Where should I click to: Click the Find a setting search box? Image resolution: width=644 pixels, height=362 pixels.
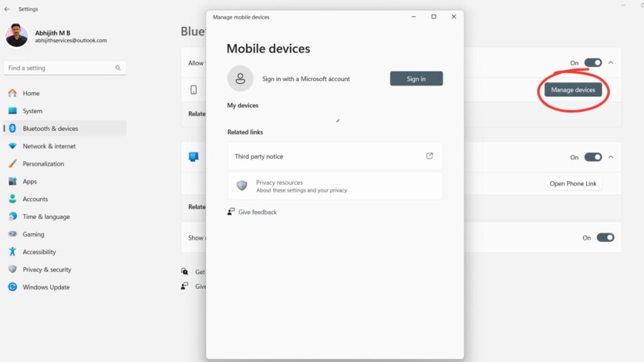[65, 68]
